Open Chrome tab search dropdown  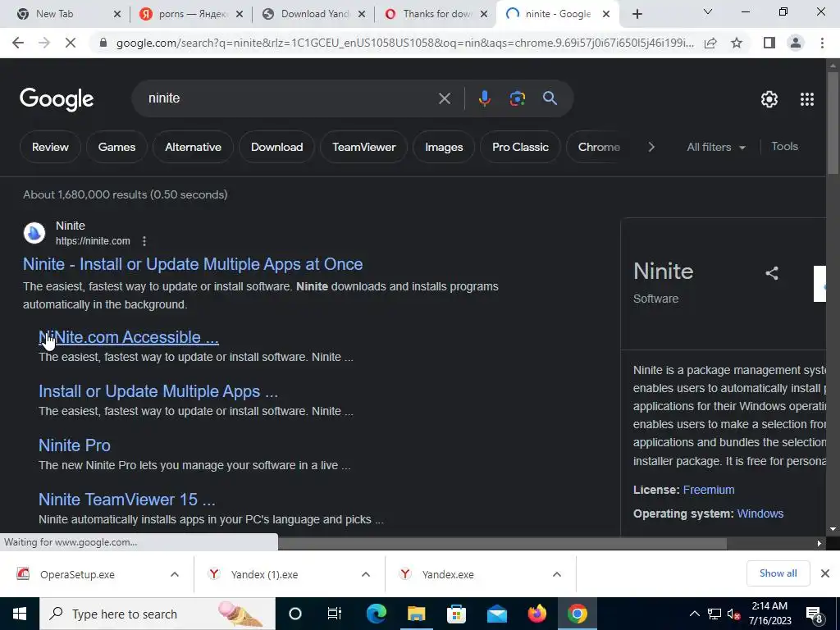coord(708,11)
